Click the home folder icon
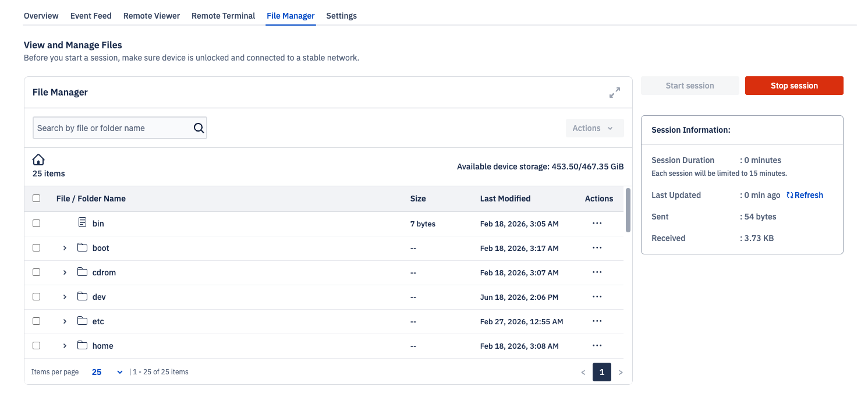 [x=82, y=345]
